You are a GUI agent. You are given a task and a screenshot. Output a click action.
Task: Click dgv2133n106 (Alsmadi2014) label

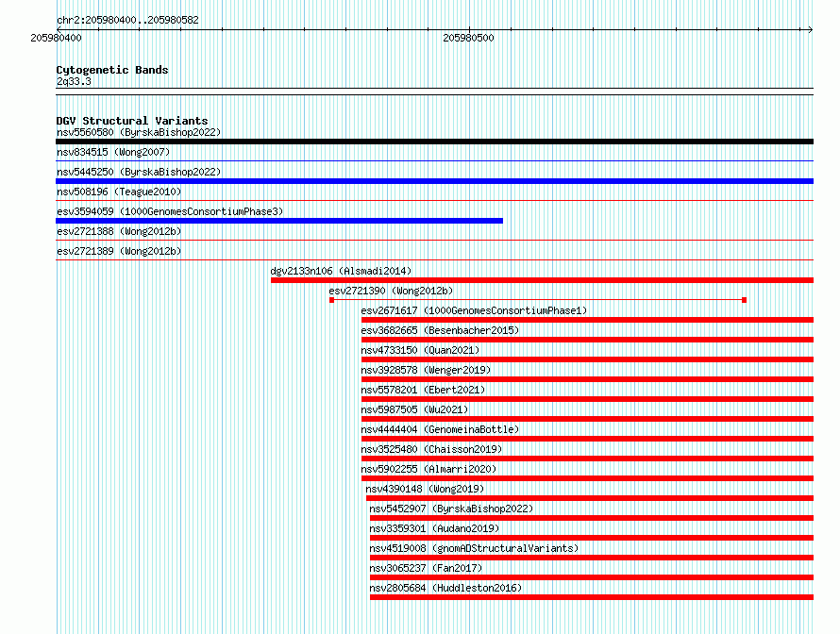[x=342, y=271]
